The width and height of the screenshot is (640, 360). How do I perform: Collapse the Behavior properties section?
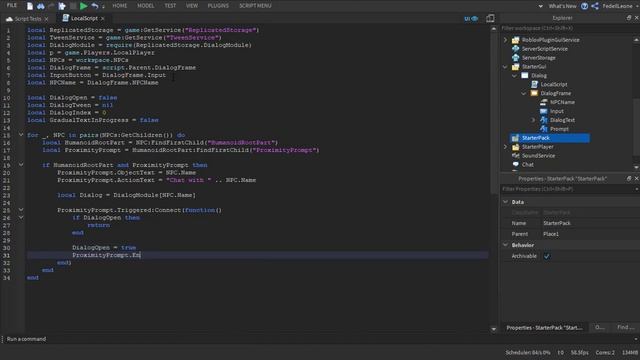coord(506,245)
